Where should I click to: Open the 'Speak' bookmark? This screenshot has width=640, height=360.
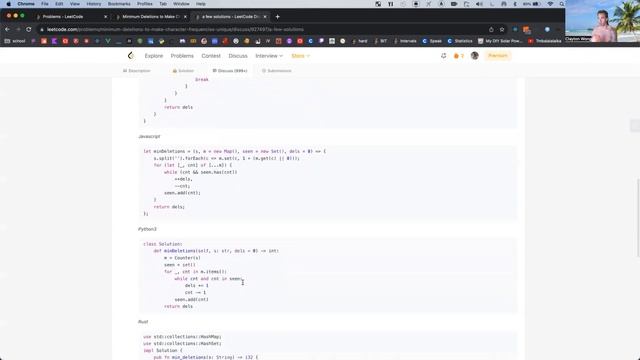pos(432,41)
